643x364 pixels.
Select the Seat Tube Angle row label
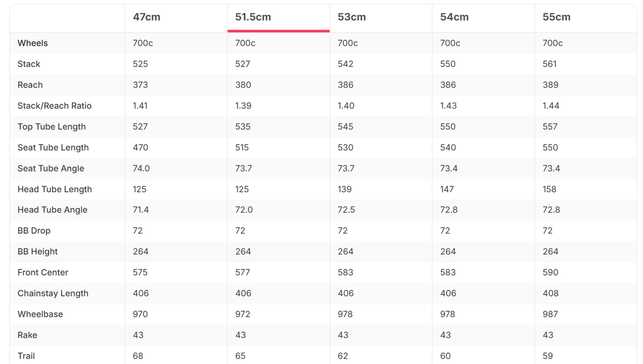(51, 168)
